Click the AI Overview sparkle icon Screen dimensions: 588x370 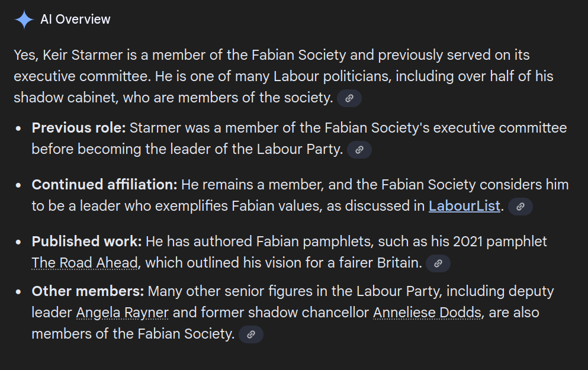24,20
